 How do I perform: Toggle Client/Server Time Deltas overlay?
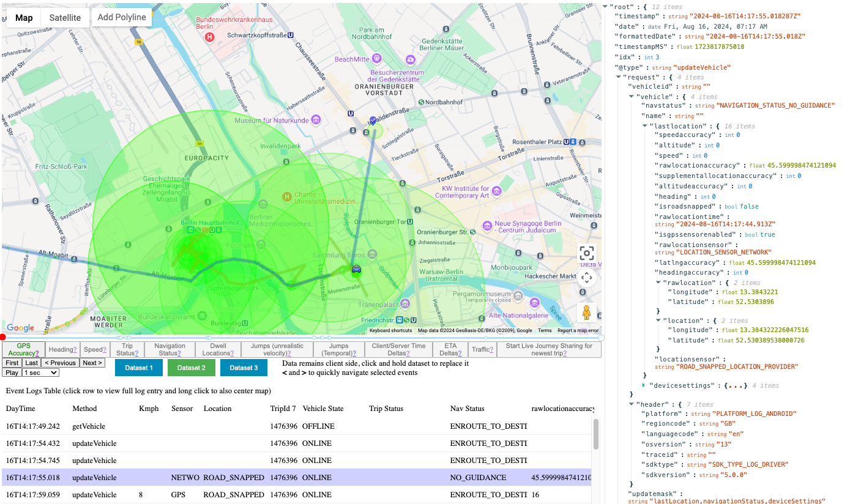(398, 349)
